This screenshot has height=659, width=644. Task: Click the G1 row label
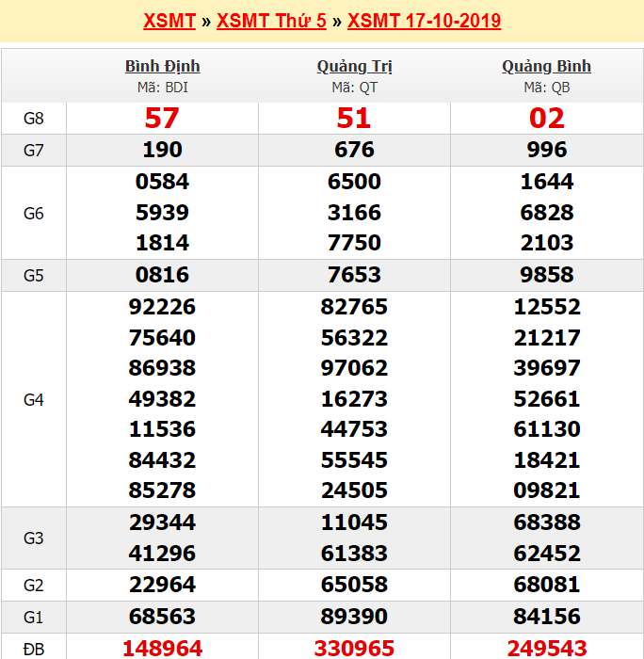point(34,618)
